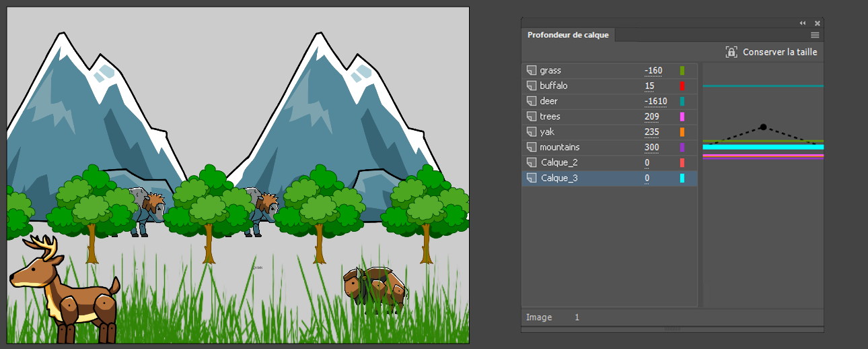Select the Calque_2 layer name
Viewport: 868px width, 349px height.
click(559, 162)
